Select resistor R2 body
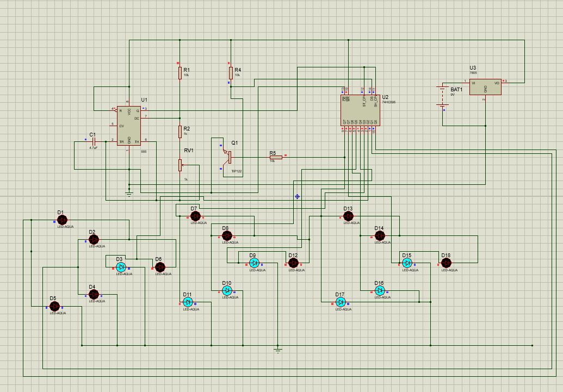Viewport: 563px width, 392px height. click(180, 132)
